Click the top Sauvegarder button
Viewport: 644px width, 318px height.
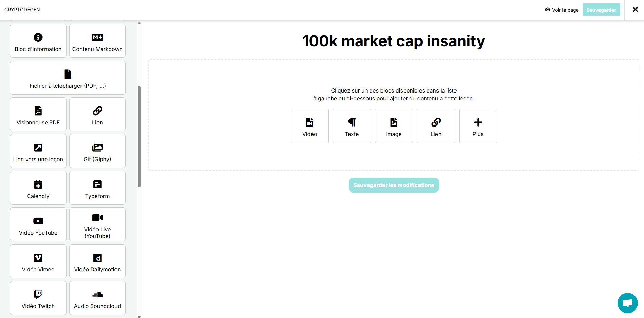(x=601, y=10)
